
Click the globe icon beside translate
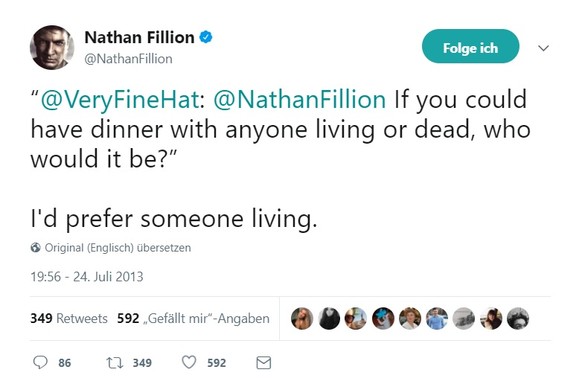[36, 247]
